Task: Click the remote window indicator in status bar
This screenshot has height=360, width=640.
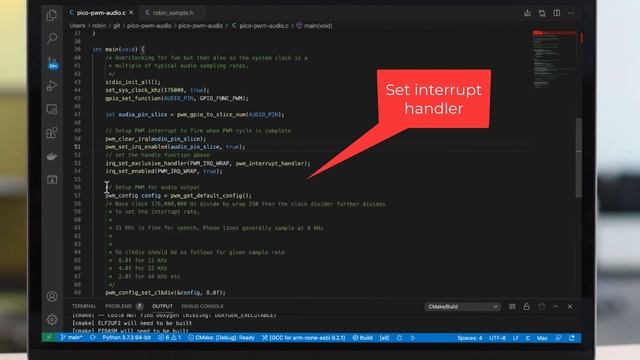Action: click(x=49, y=338)
